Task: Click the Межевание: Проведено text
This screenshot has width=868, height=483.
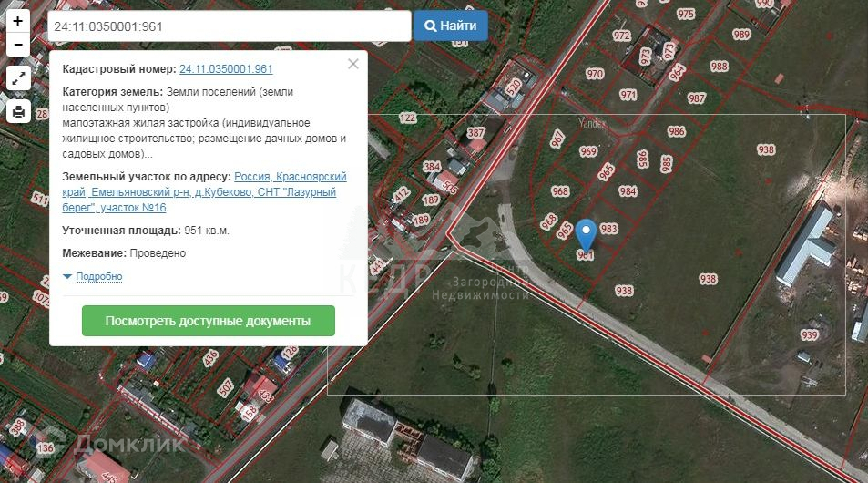Action: coord(124,253)
